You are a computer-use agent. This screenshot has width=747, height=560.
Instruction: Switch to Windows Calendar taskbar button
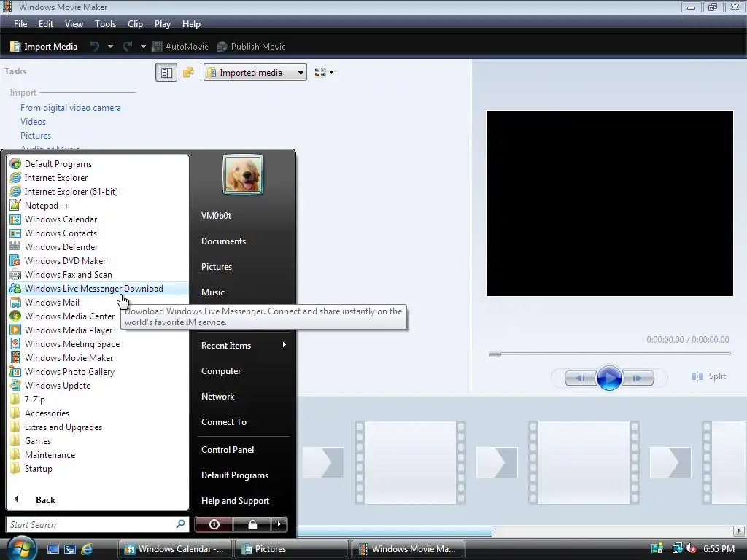175,549
